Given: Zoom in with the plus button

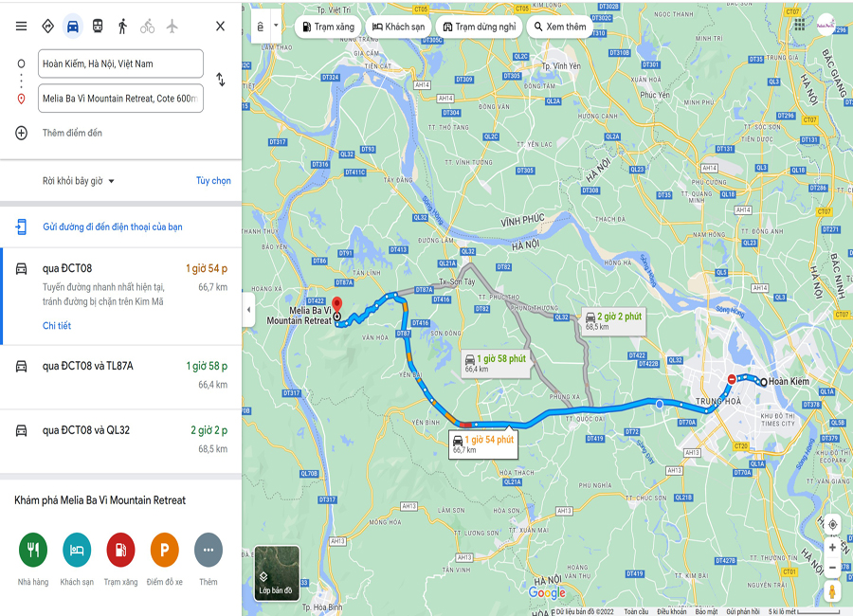Looking at the screenshot, I should (x=832, y=548).
